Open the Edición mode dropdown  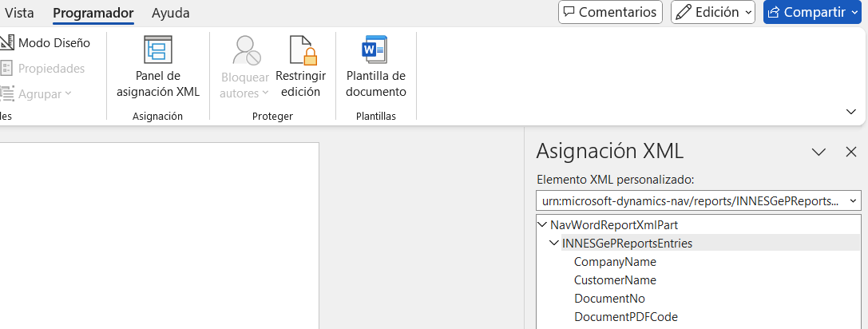[713, 12]
